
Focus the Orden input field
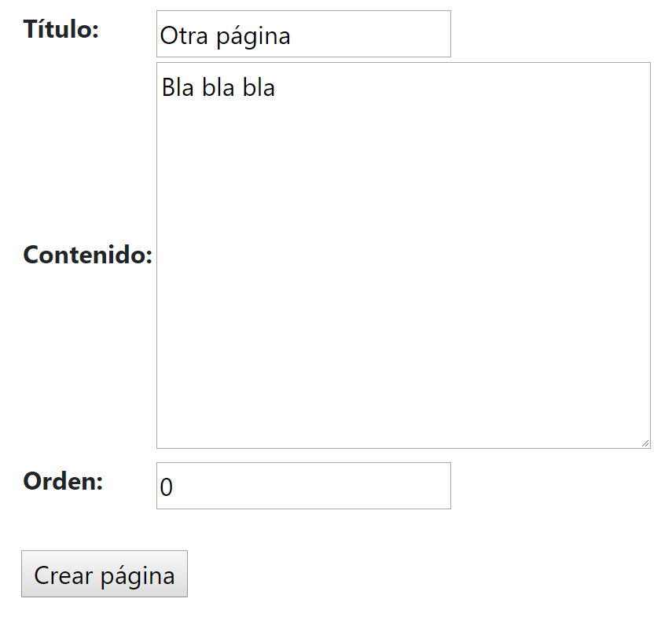click(x=303, y=486)
